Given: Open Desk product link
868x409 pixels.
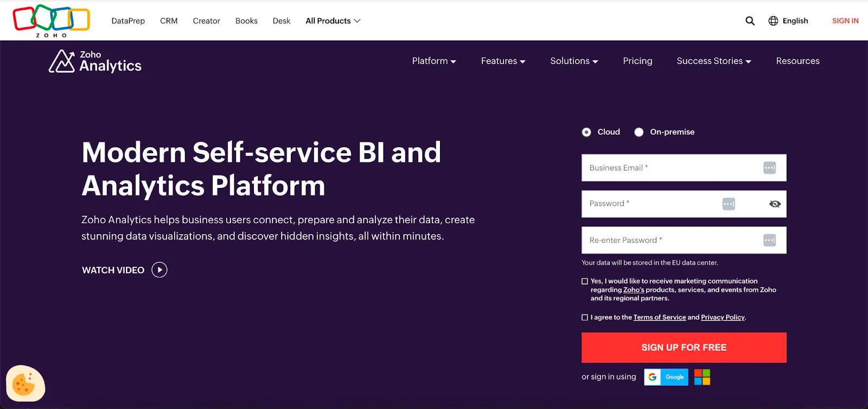Looking at the screenshot, I should point(282,21).
